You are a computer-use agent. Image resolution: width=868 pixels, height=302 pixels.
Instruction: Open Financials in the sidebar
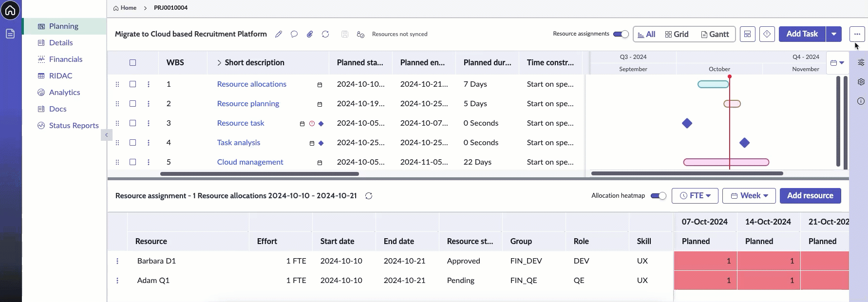[x=66, y=59]
